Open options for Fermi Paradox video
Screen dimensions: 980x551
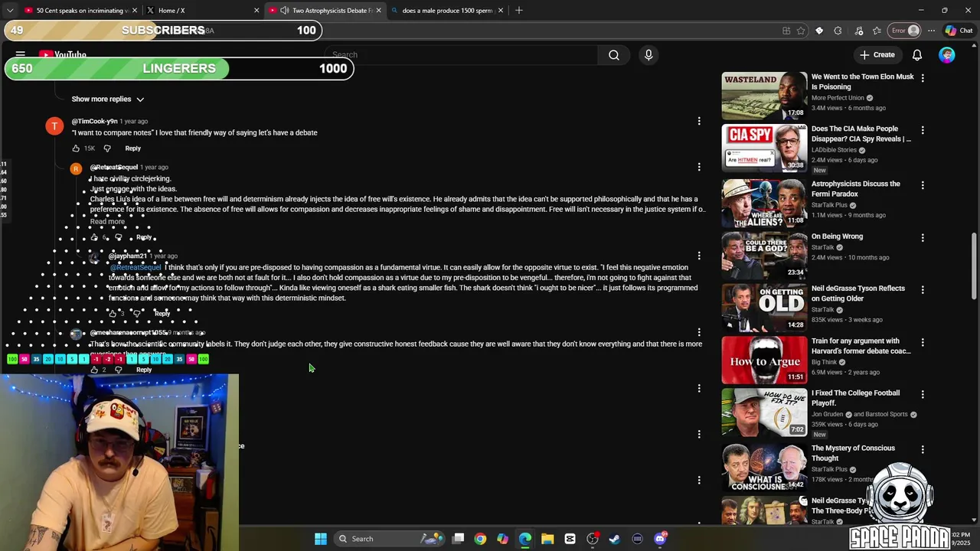(x=923, y=185)
